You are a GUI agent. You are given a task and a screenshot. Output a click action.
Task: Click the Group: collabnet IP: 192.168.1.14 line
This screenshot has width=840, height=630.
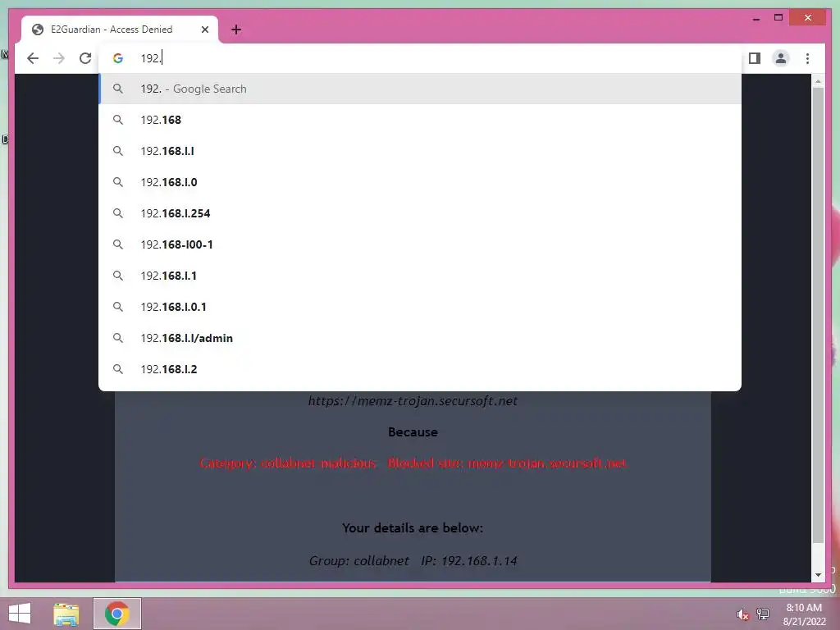pos(413,561)
